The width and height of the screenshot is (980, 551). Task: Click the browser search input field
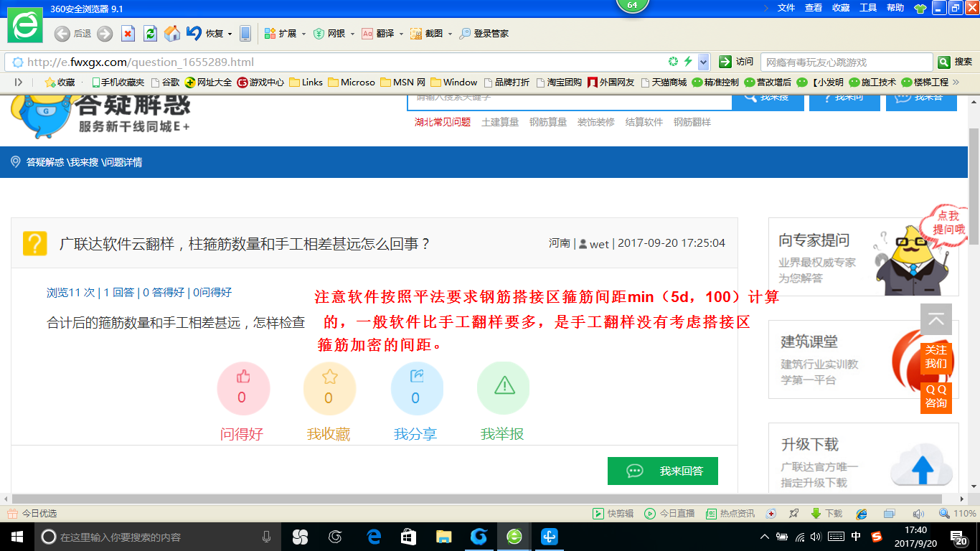click(847, 62)
